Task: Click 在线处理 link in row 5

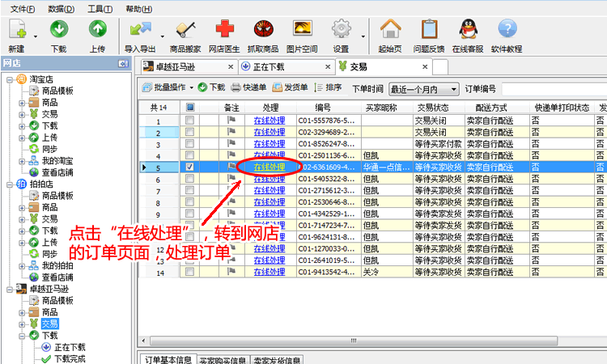Action: pos(270,167)
